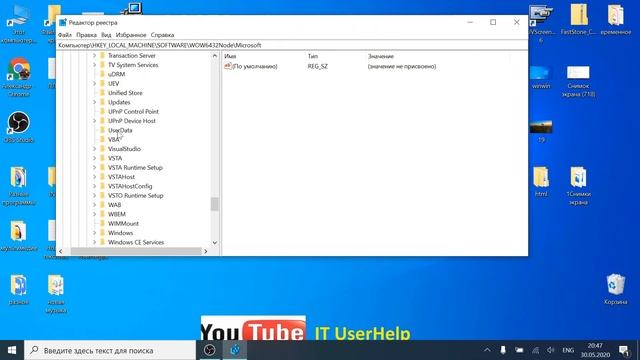Switch to OBS Studio in taskbar
The image size is (640, 360).
click(x=210, y=350)
